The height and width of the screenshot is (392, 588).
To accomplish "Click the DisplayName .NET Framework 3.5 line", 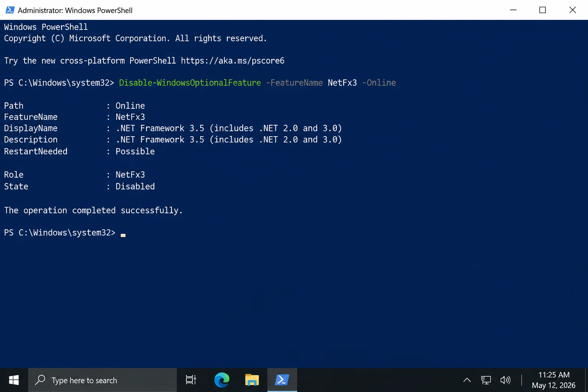I will tap(173, 128).
